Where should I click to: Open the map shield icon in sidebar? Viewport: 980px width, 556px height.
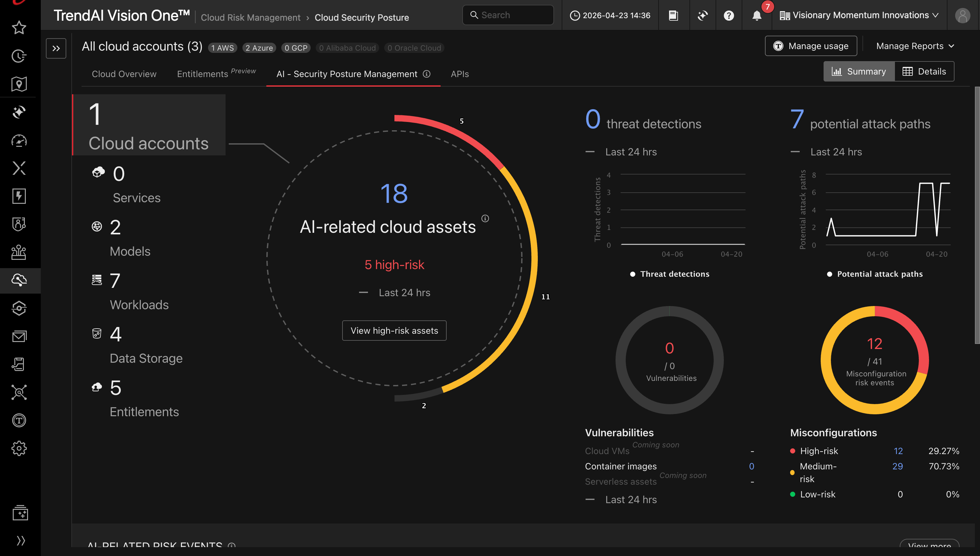(x=19, y=84)
